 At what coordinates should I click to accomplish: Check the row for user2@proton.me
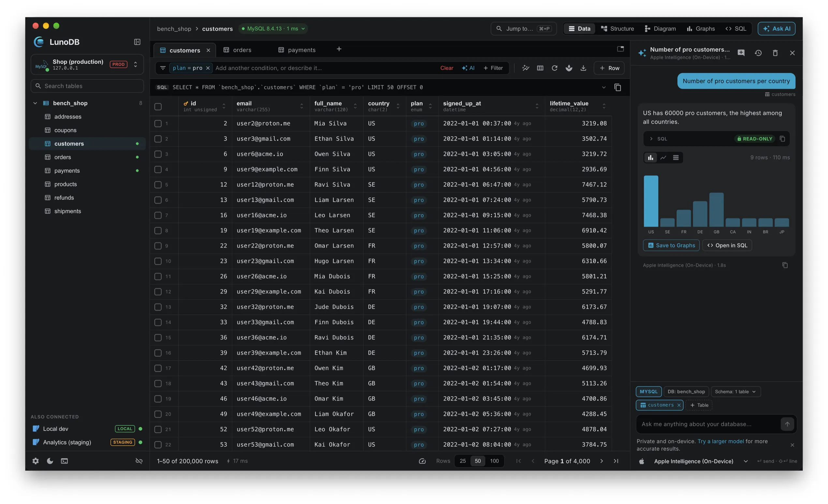pyautogui.click(x=158, y=124)
